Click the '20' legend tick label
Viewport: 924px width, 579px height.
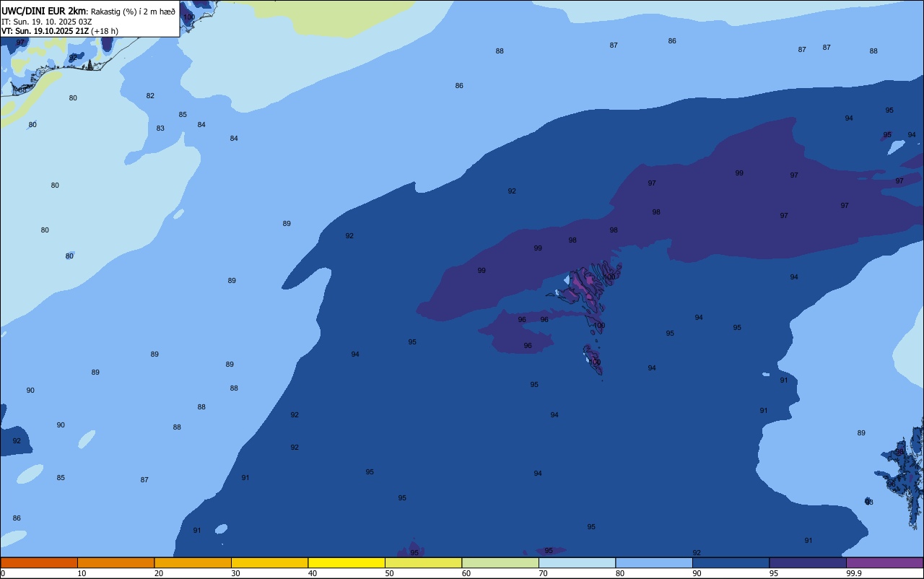pos(159,573)
